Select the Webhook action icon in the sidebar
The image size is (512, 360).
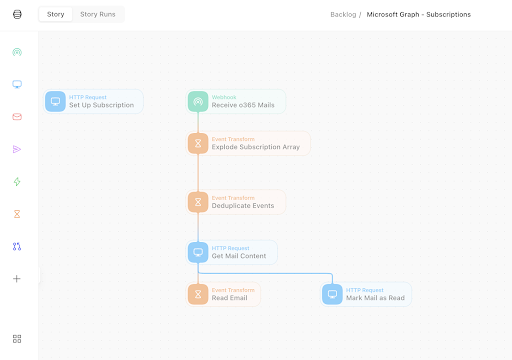(17, 52)
